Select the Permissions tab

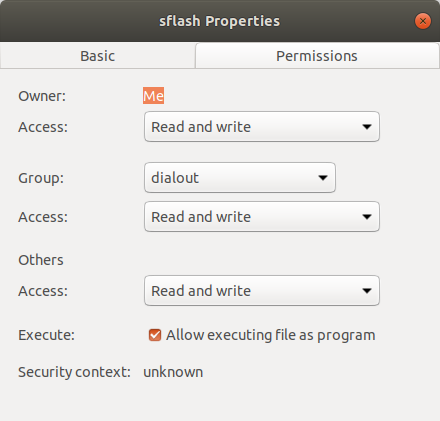point(317,56)
